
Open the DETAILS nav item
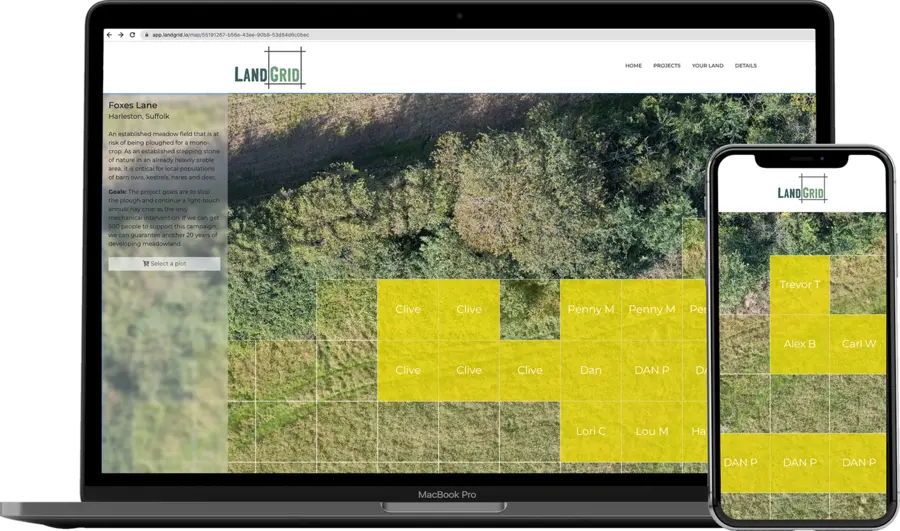click(x=746, y=65)
